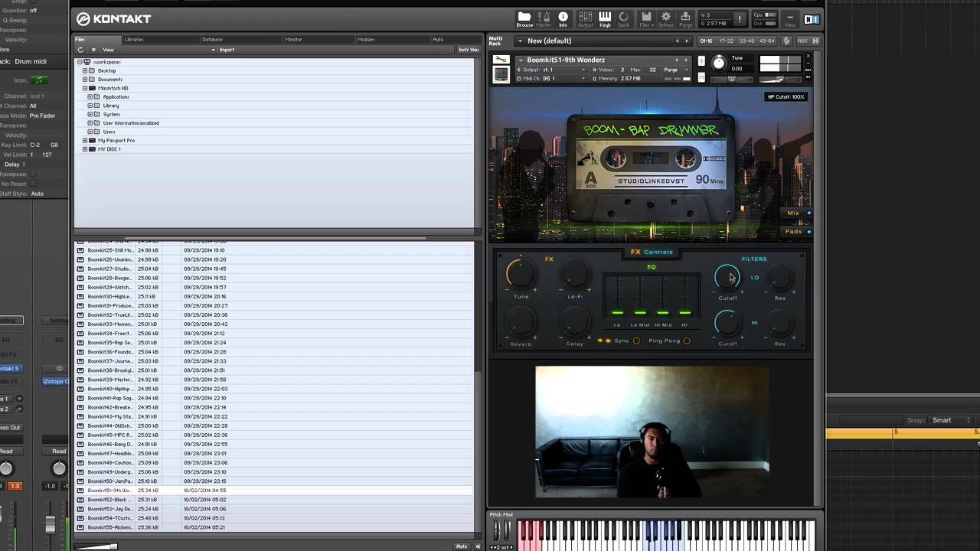This screenshot has width=980, height=551.
Task: Open the Files dropdown in Kontakt toolbar
Action: tap(645, 18)
